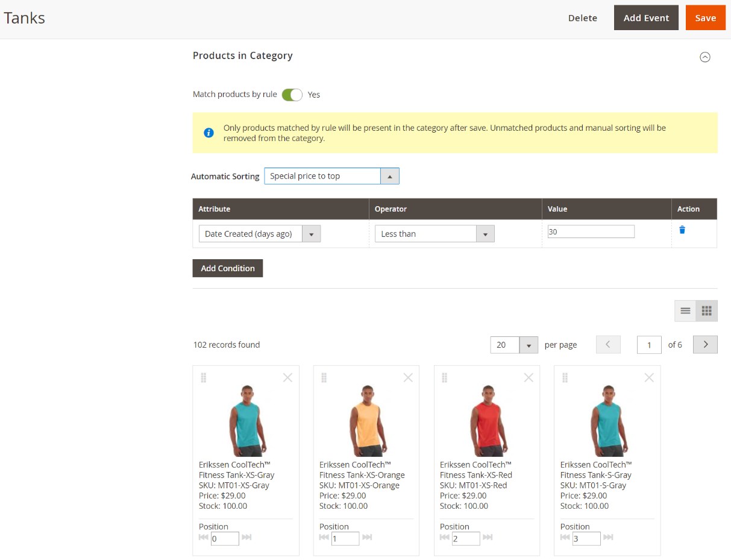The image size is (731, 560).
Task: Remove Fitness Tank-S-Gray product card
Action: point(649,377)
